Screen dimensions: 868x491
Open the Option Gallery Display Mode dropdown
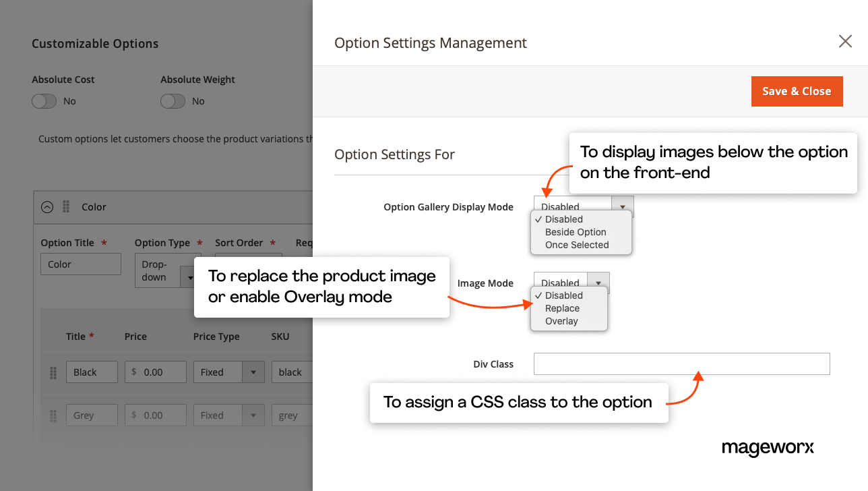pyautogui.click(x=623, y=206)
